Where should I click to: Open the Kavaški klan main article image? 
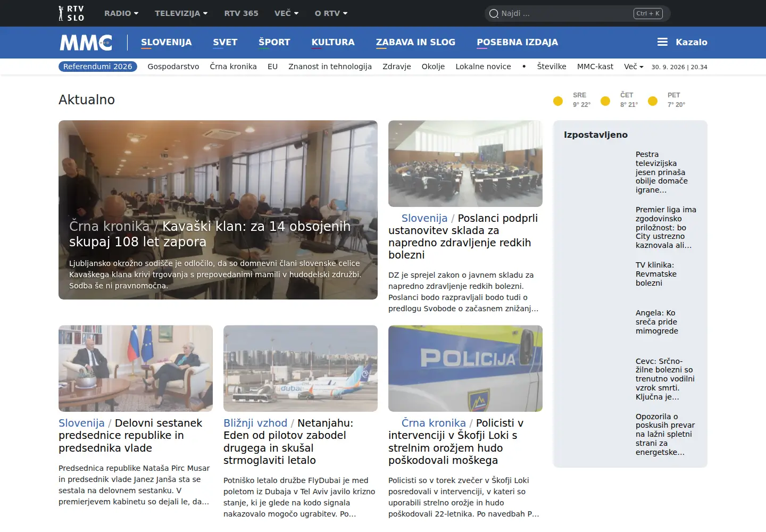click(x=218, y=210)
